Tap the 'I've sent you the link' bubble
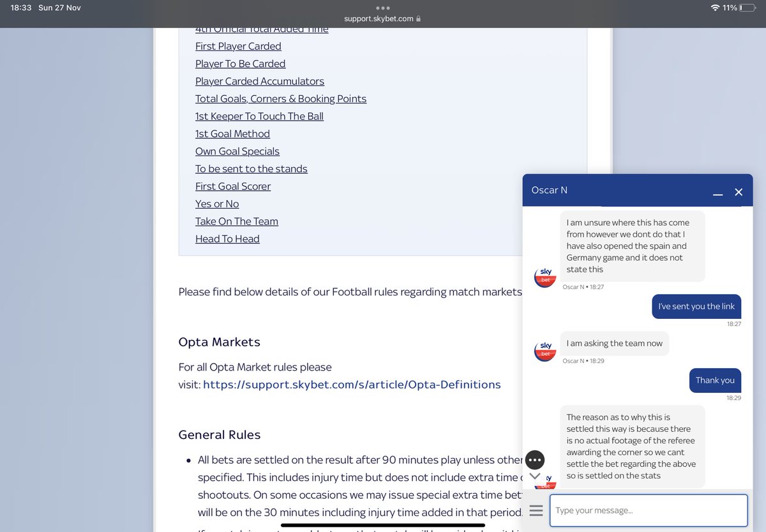 click(x=696, y=306)
